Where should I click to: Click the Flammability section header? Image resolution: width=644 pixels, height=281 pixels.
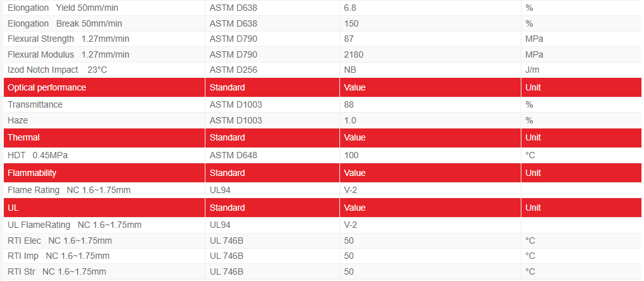coord(32,173)
